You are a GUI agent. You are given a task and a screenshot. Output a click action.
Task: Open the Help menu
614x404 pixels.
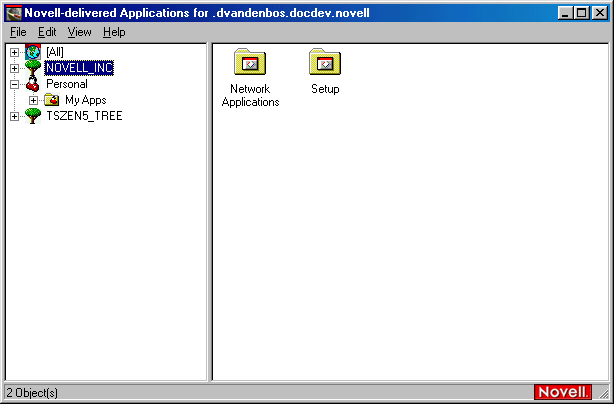click(114, 32)
